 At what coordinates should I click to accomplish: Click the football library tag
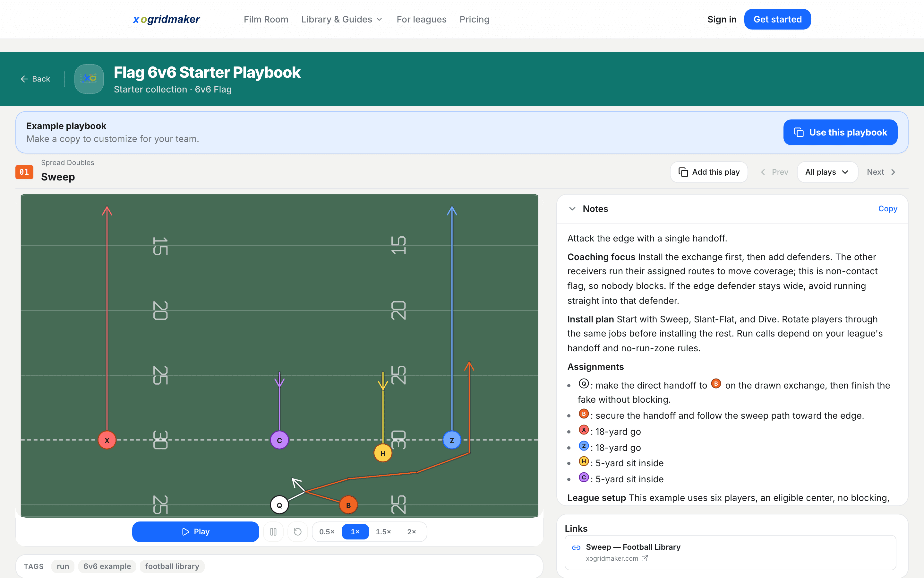point(172,566)
